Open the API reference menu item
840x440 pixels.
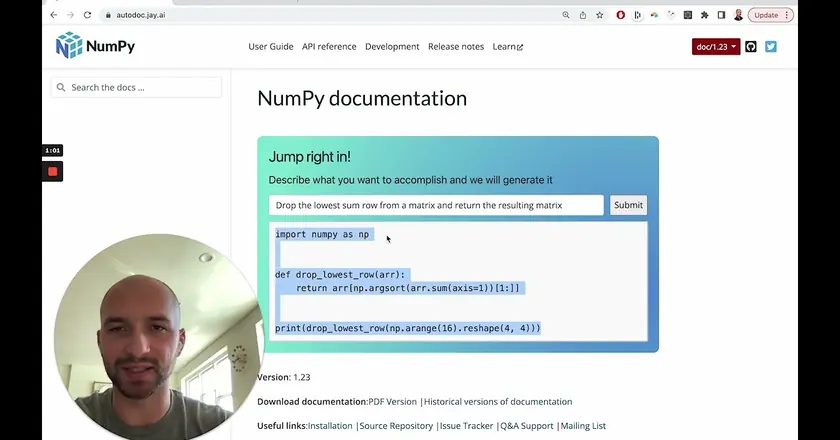329,47
